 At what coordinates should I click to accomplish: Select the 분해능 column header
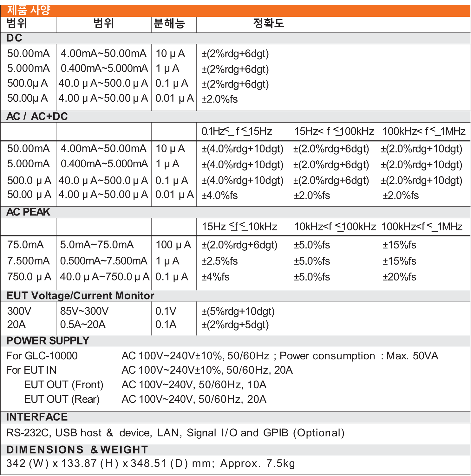[169, 24]
